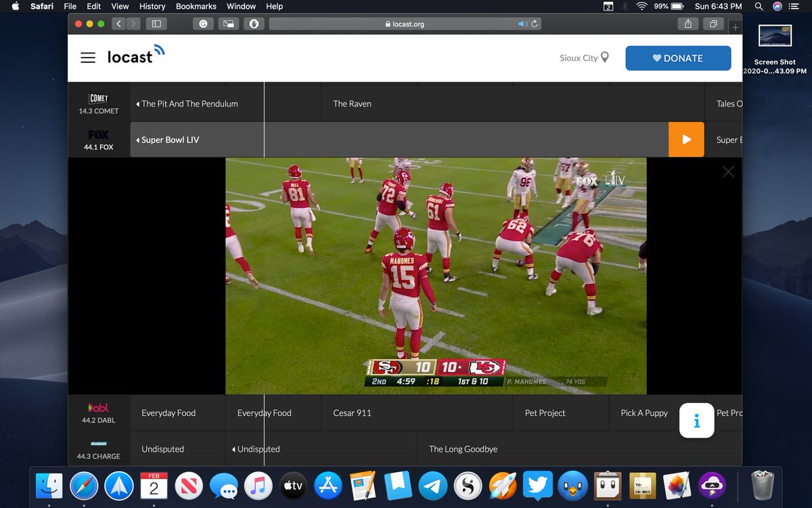Select the 44.2 DABL channel
The image size is (812, 508).
(99, 412)
